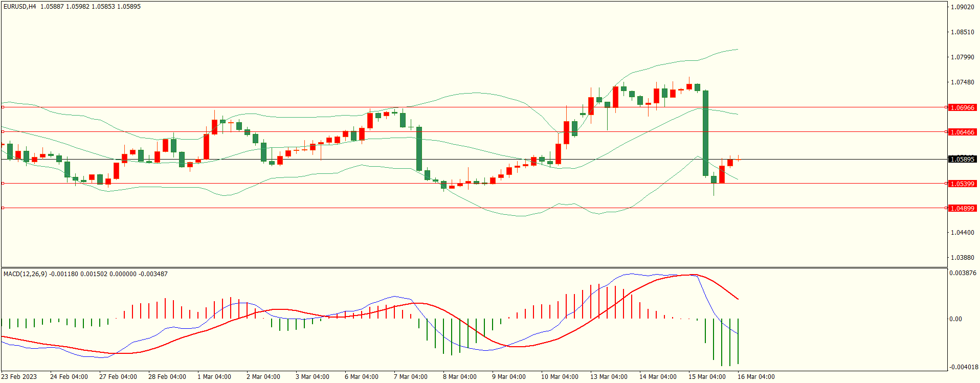Click the MACD(12,26,9) indicator label
Viewport: 980px width, 383px height.
[25, 274]
